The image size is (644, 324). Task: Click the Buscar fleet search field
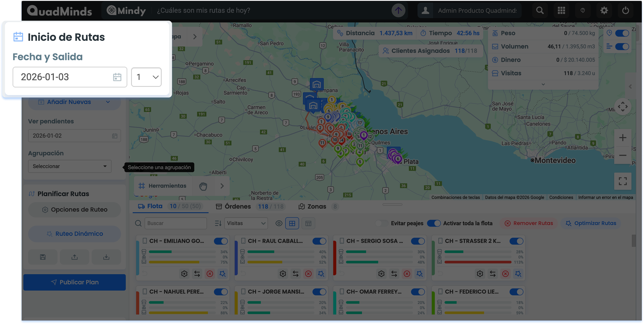pos(175,223)
